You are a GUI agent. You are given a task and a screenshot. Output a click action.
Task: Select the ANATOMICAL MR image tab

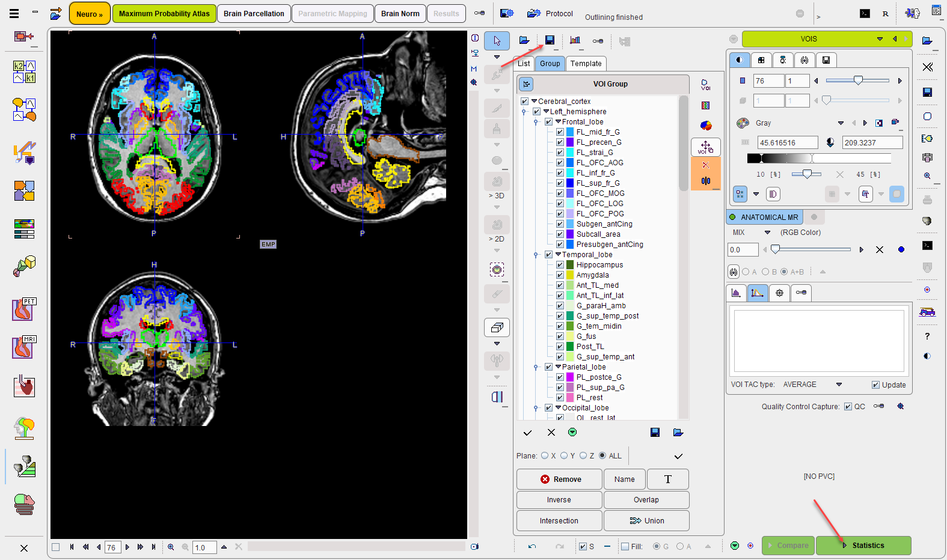tap(764, 218)
